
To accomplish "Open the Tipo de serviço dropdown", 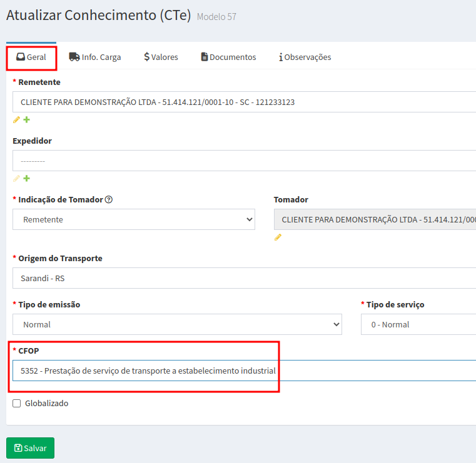I will [x=418, y=325].
